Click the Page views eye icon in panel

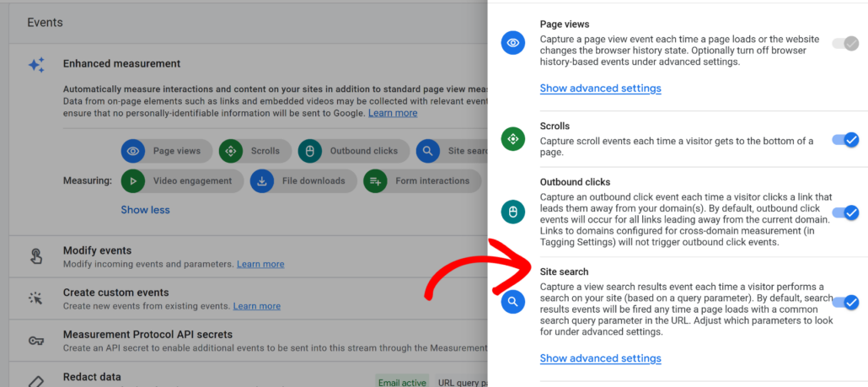pyautogui.click(x=513, y=43)
